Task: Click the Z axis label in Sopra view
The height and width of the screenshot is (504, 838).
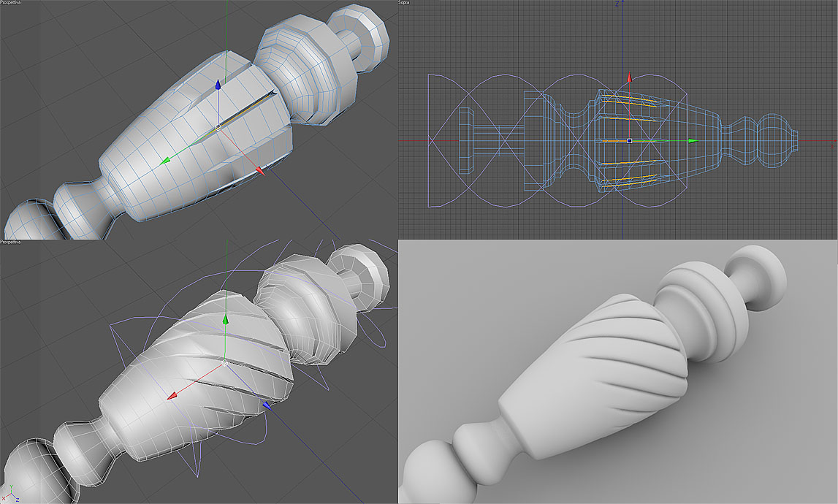Action: point(617,3)
